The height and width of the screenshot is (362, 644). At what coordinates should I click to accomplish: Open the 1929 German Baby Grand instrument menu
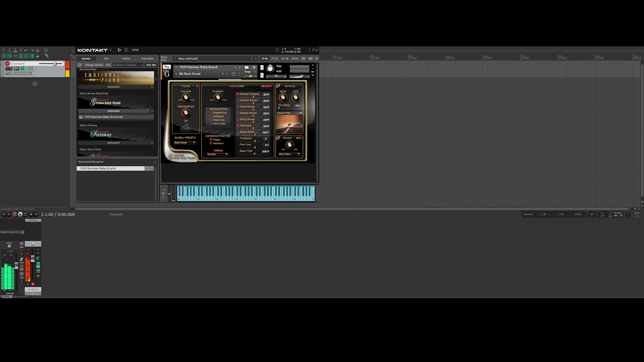click(x=176, y=67)
